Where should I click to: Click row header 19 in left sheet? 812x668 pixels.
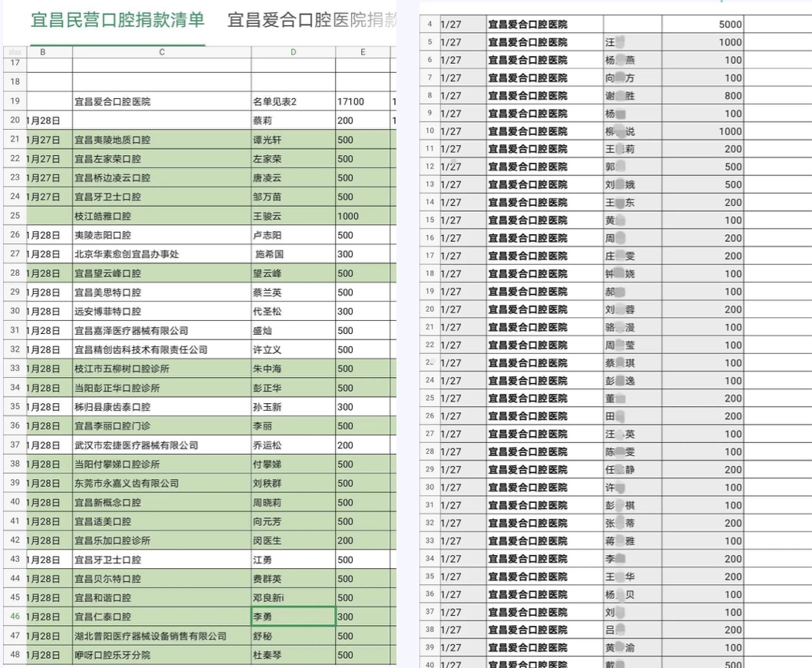[x=15, y=101]
